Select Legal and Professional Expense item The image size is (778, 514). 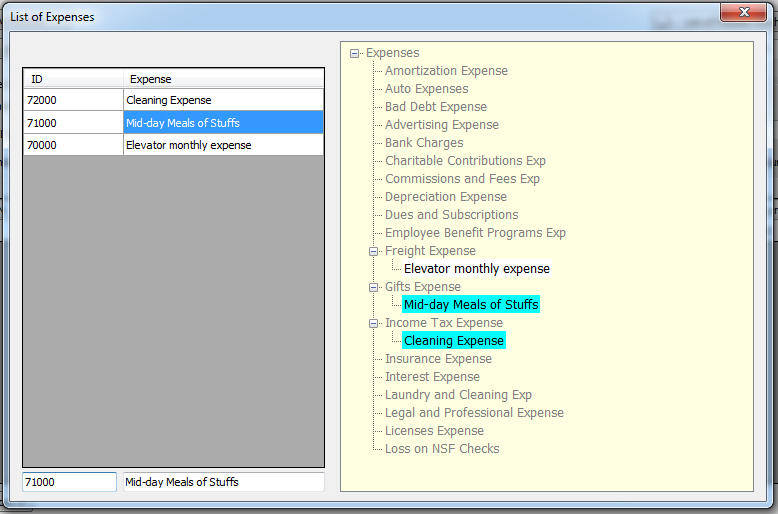474,413
